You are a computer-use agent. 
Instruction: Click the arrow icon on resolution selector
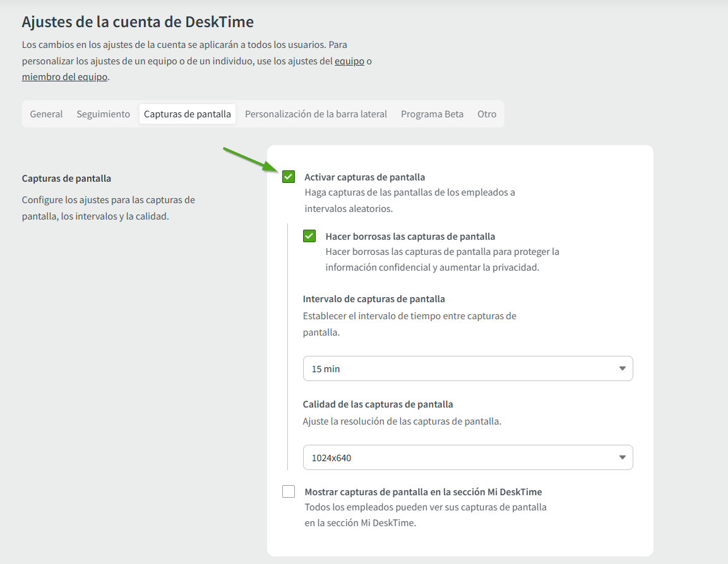click(622, 457)
